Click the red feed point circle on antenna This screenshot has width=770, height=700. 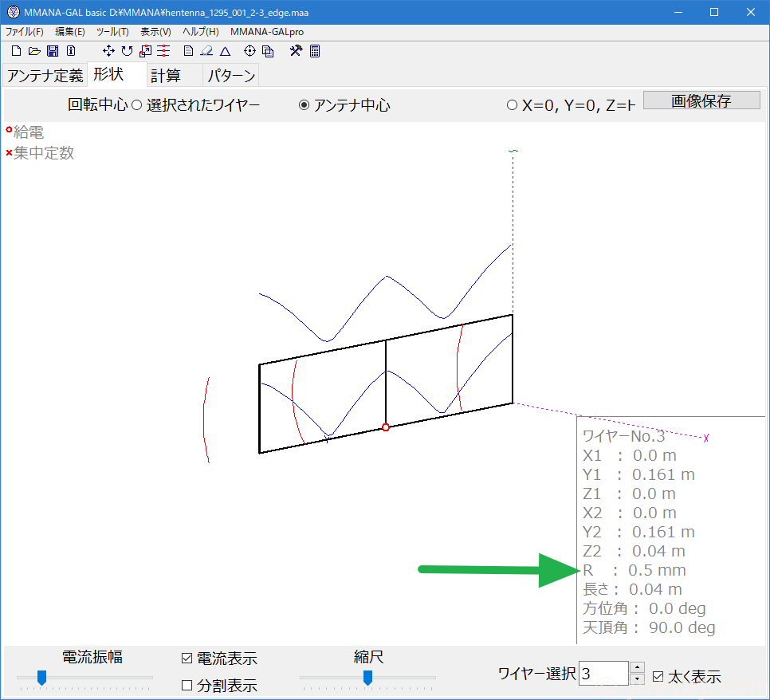click(386, 427)
